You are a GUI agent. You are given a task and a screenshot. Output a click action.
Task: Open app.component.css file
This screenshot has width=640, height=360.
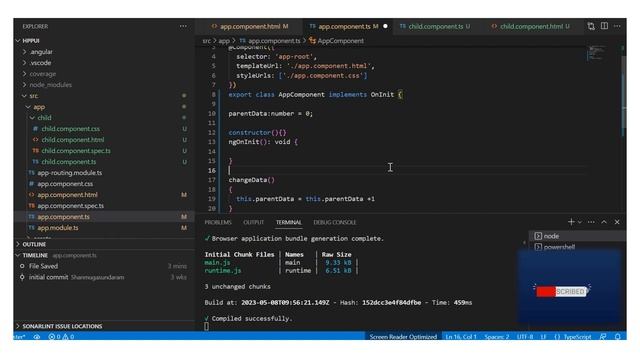click(x=65, y=184)
